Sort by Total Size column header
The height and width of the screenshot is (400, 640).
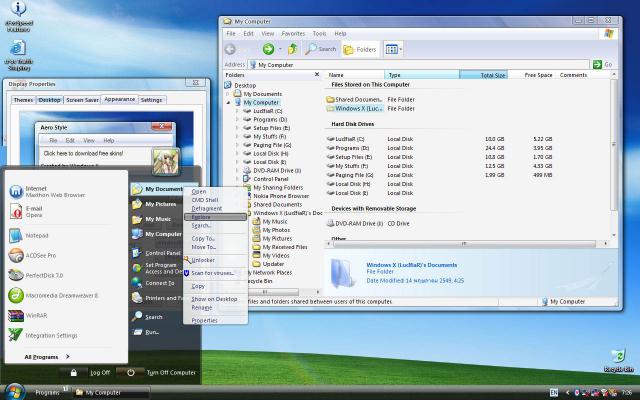483,75
